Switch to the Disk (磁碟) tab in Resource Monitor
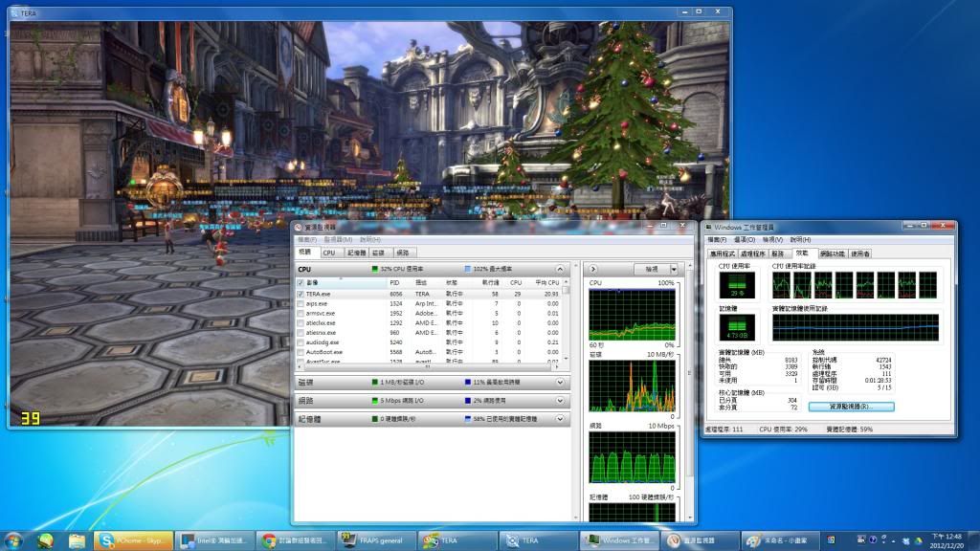The image size is (980, 551). click(379, 253)
